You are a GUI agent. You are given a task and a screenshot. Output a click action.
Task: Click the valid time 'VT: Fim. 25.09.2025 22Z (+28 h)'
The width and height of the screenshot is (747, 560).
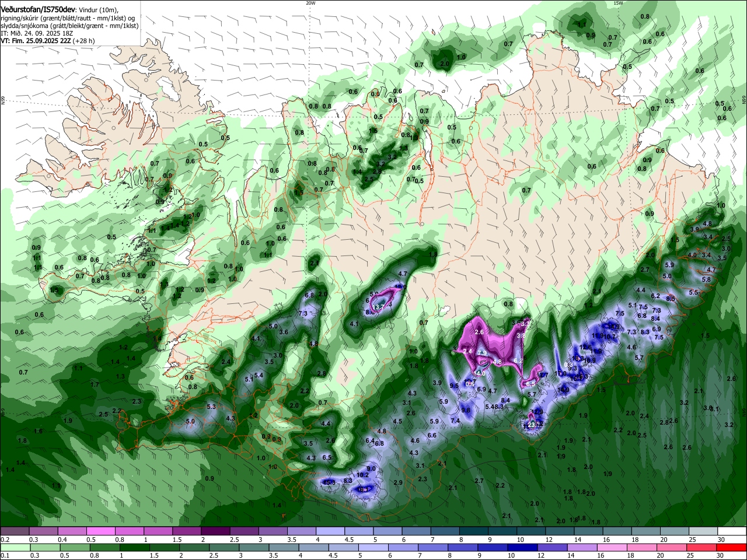47,41
